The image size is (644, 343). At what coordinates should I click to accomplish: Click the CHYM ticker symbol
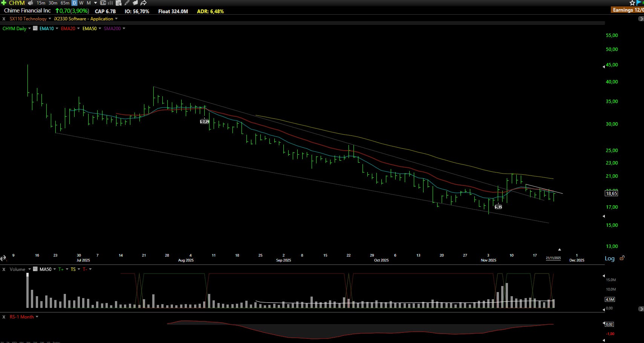[x=17, y=3]
